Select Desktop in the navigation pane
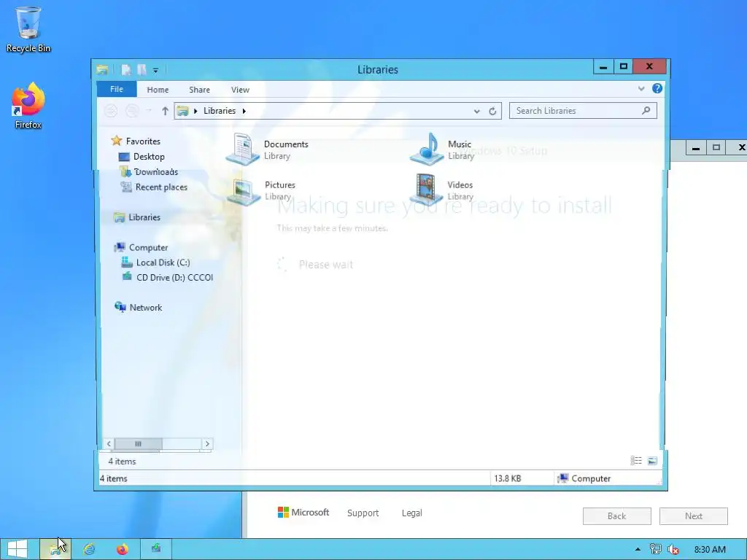This screenshot has height=560, width=747. click(x=142, y=157)
